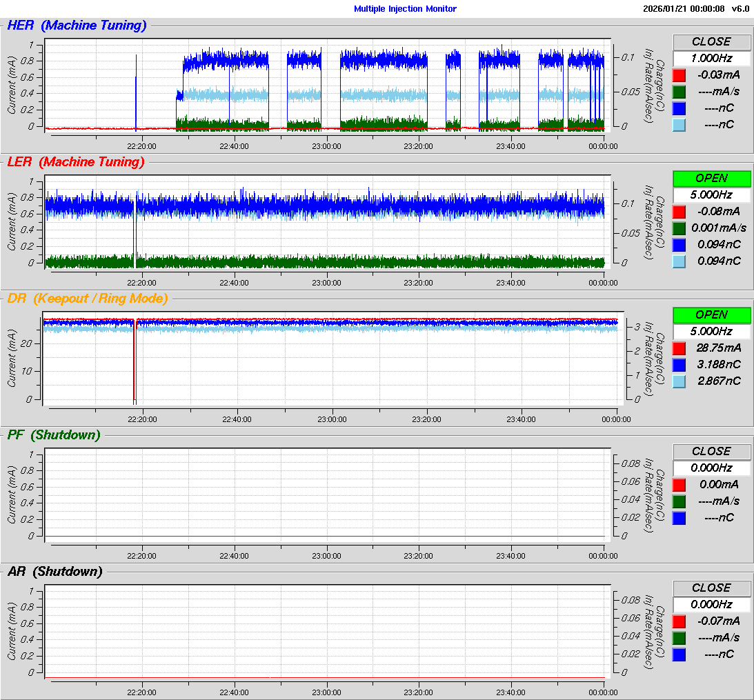This screenshot has height=700, width=754.
Task: Toggle the HER CLOSE status button
Action: pyautogui.click(x=711, y=42)
